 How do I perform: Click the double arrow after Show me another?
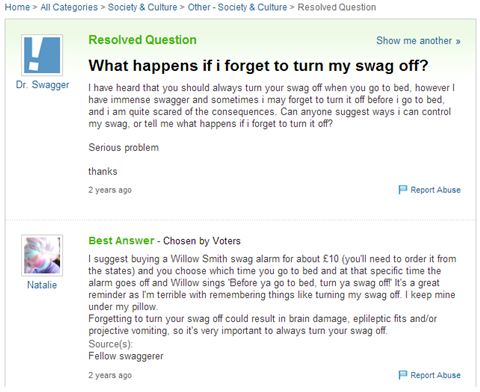point(458,41)
